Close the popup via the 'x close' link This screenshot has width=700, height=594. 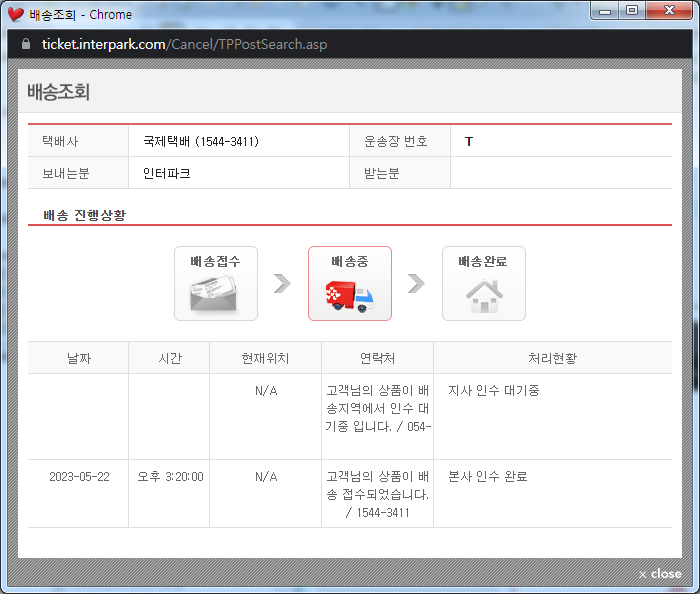coord(660,574)
